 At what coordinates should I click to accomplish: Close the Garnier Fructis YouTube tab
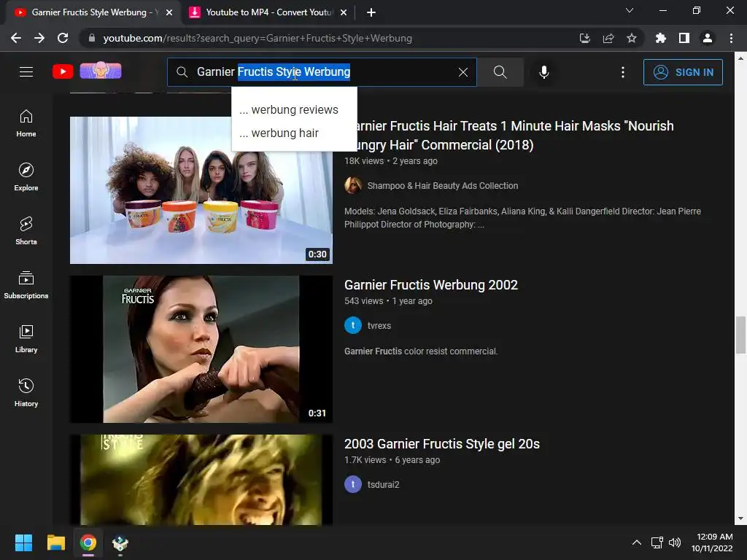(x=169, y=12)
